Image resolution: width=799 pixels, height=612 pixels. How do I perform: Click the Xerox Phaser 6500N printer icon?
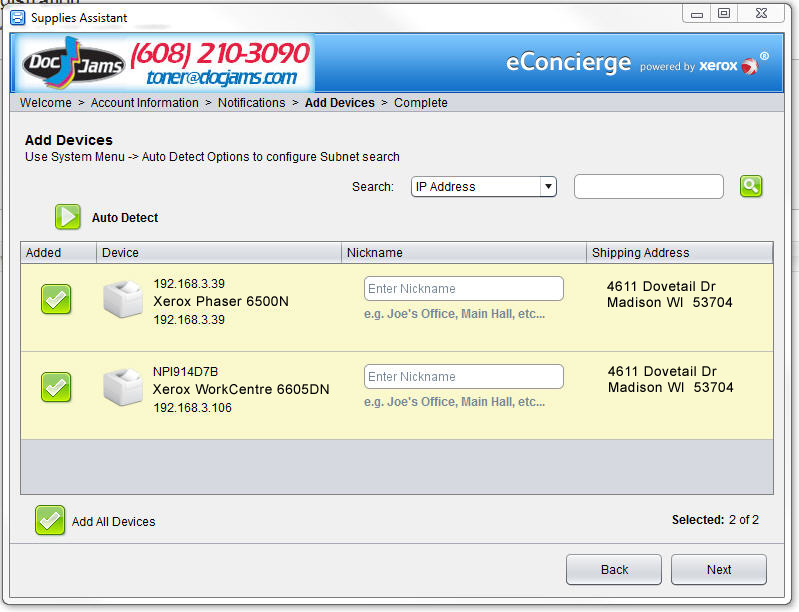[x=124, y=300]
